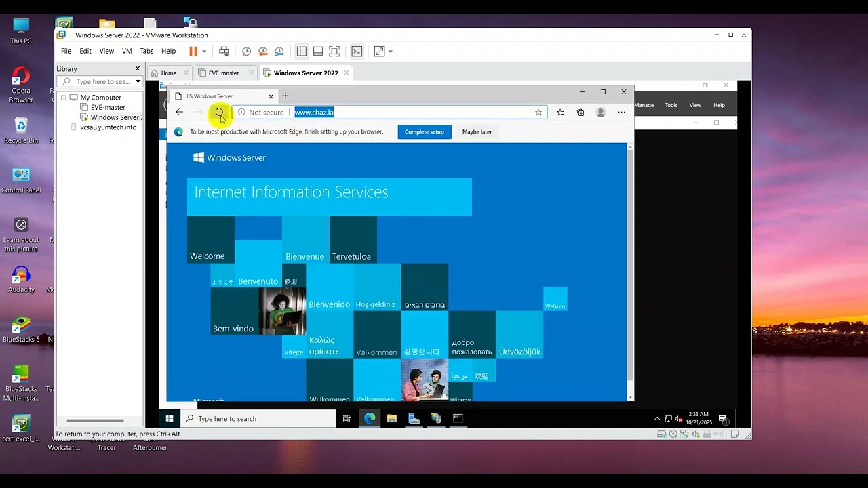The image size is (868, 488).
Task: Toggle VMware thumbnail bar icon
Action: pyautogui.click(x=318, y=52)
